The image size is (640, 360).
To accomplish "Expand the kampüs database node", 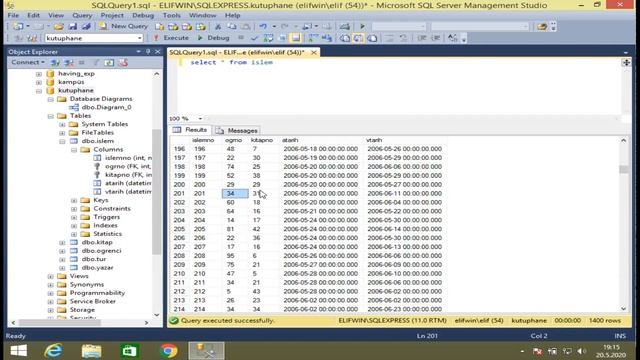I will pos(39,82).
